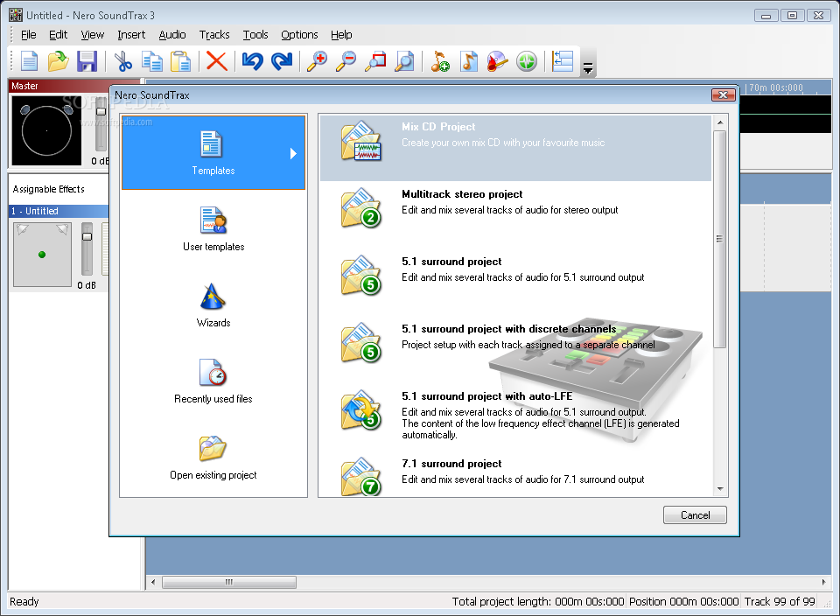Click the Copy toolbar icon
Image resolution: width=840 pixels, height=616 pixels.
[x=152, y=61]
